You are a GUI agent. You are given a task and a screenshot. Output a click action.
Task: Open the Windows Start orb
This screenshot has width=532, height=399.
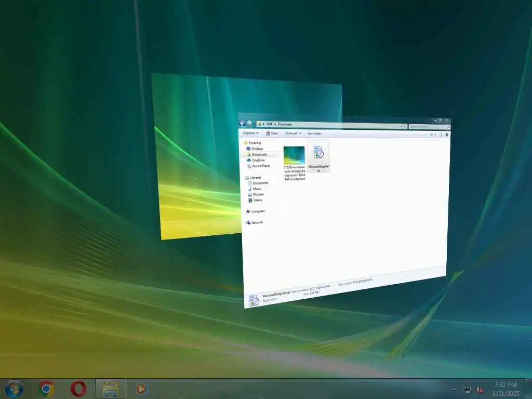click(14, 389)
